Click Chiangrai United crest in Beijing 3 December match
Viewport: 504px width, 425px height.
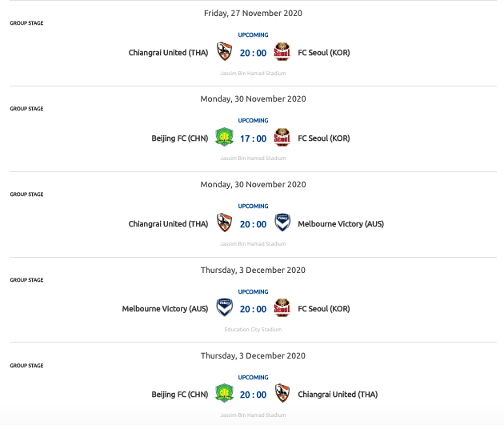[282, 393]
